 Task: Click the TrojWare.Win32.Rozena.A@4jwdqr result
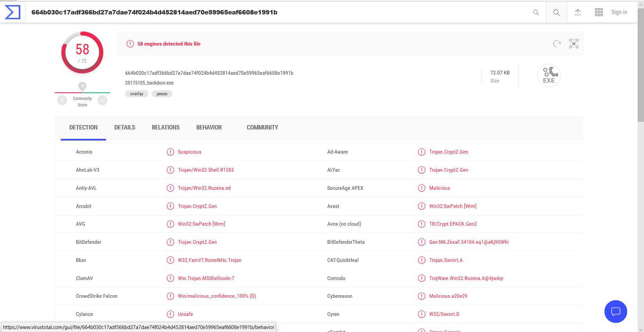coord(466,278)
